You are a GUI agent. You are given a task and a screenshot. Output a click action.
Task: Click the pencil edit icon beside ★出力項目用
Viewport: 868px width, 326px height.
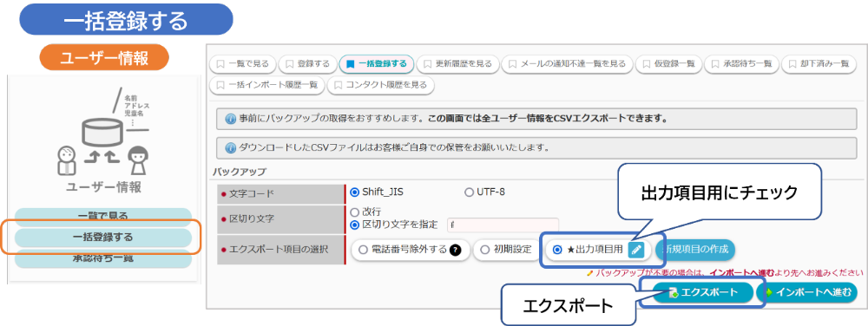pyautogui.click(x=636, y=251)
